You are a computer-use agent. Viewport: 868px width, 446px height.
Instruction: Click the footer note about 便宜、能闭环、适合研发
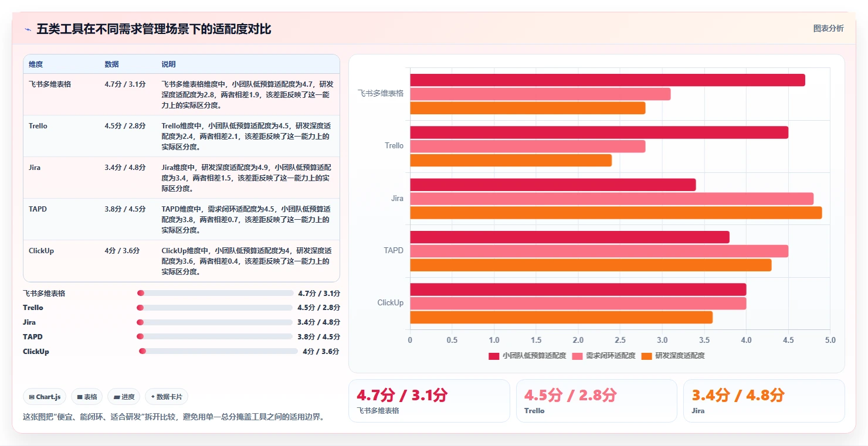coord(174,417)
